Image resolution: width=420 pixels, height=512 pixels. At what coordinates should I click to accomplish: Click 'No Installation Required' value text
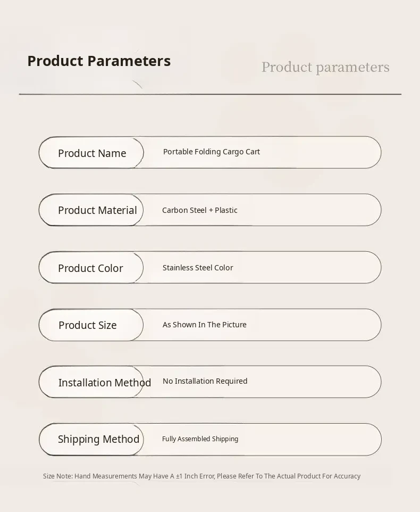(205, 381)
